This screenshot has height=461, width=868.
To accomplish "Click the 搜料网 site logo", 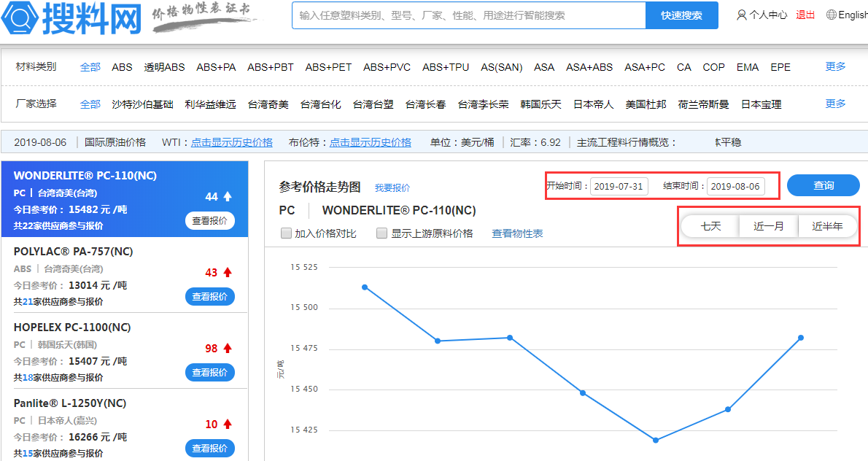I will coord(71,17).
